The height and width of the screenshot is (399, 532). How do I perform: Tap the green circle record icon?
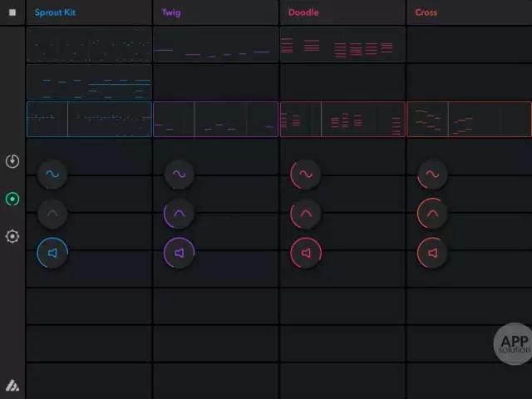[12, 199]
